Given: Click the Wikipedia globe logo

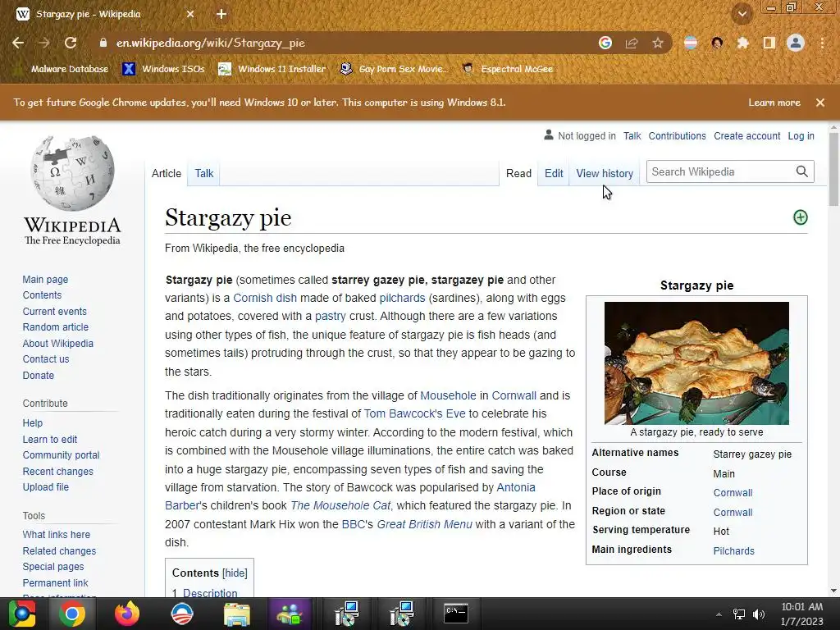Looking at the screenshot, I should (72, 172).
